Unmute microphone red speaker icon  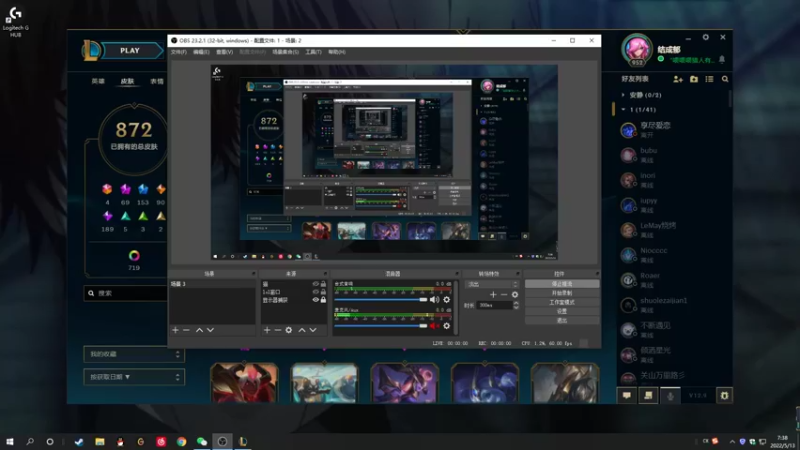pyautogui.click(x=434, y=326)
